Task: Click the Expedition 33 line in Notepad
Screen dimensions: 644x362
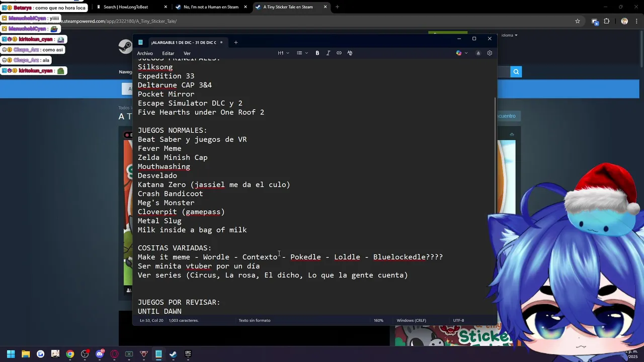Action: pos(166,76)
